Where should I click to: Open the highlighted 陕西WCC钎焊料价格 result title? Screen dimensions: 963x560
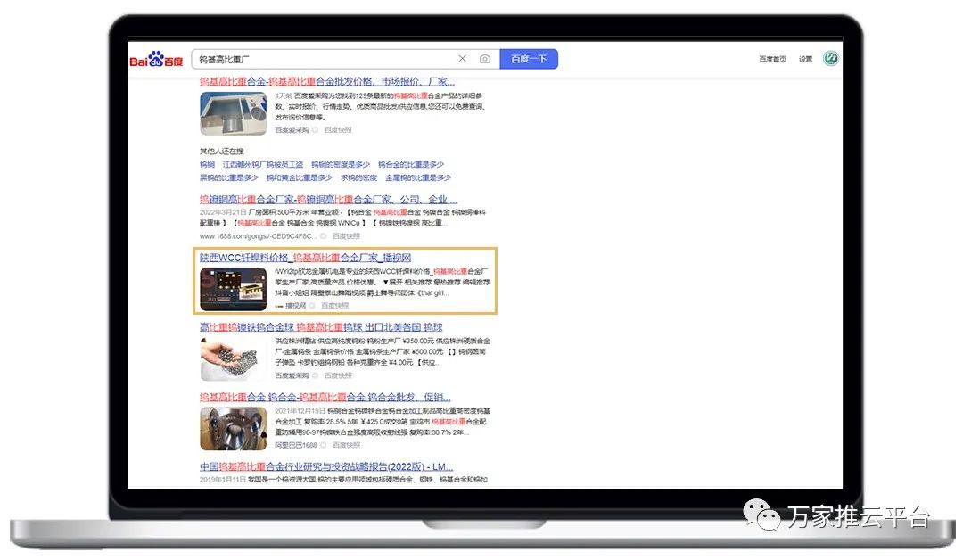click(x=305, y=257)
